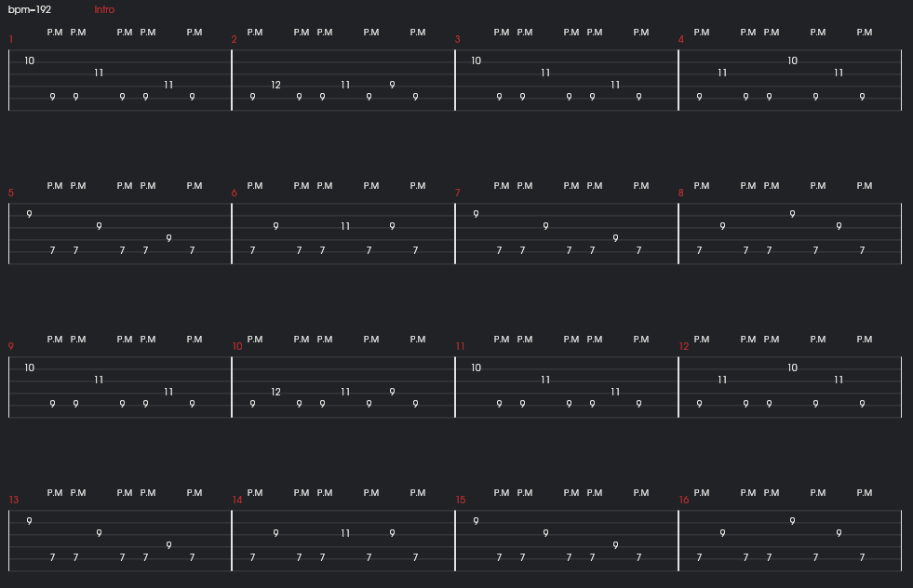Select the fret 10 note in measure 11
Viewport: 913px width, 588px height.
coord(477,368)
